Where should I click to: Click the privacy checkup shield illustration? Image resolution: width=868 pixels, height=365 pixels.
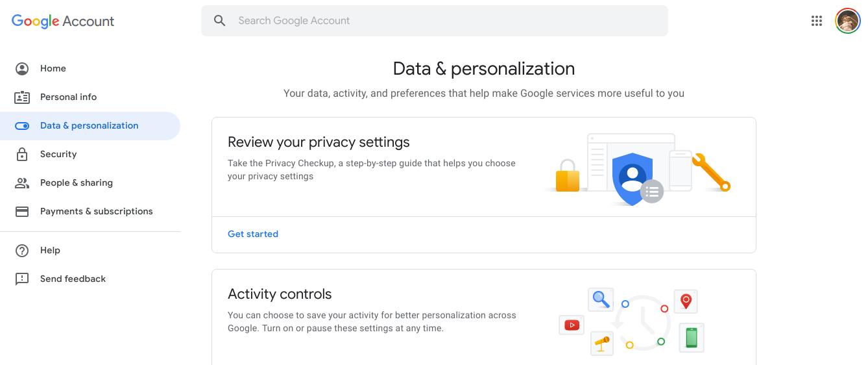click(633, 177)
